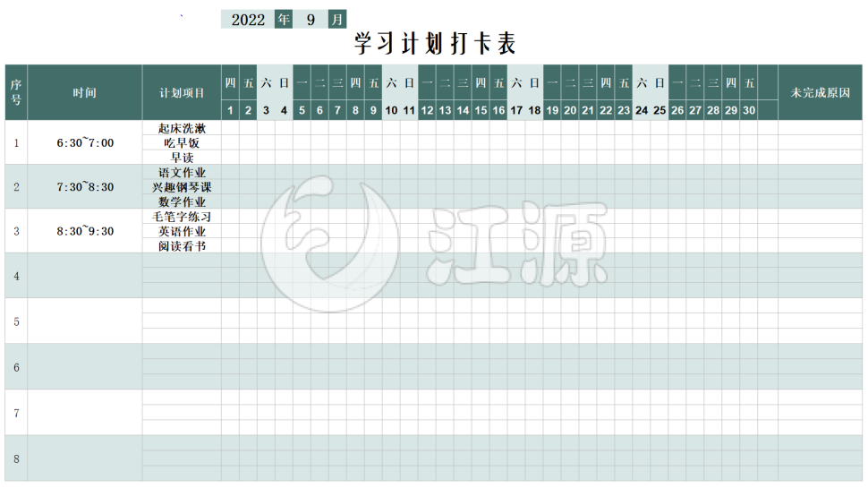Image resolution: width=868 pixels, height=488 pixels.
Task: Click the time cell 7:30~8:30
Action: (85, 186)
